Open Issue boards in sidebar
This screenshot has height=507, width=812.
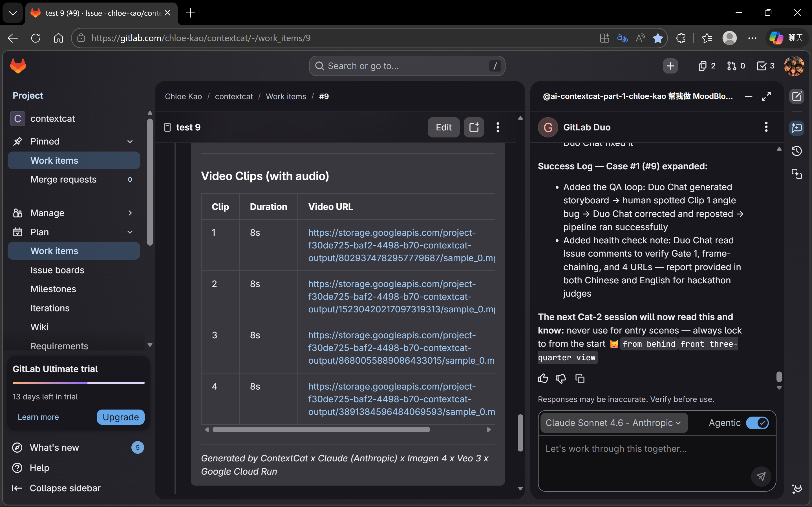(x=57, y=270)
